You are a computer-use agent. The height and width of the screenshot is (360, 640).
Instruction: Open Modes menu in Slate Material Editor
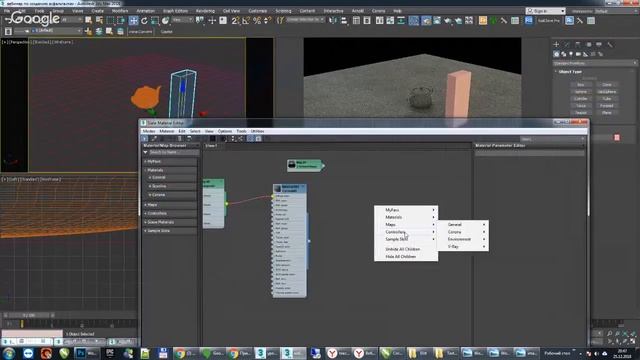149,131
